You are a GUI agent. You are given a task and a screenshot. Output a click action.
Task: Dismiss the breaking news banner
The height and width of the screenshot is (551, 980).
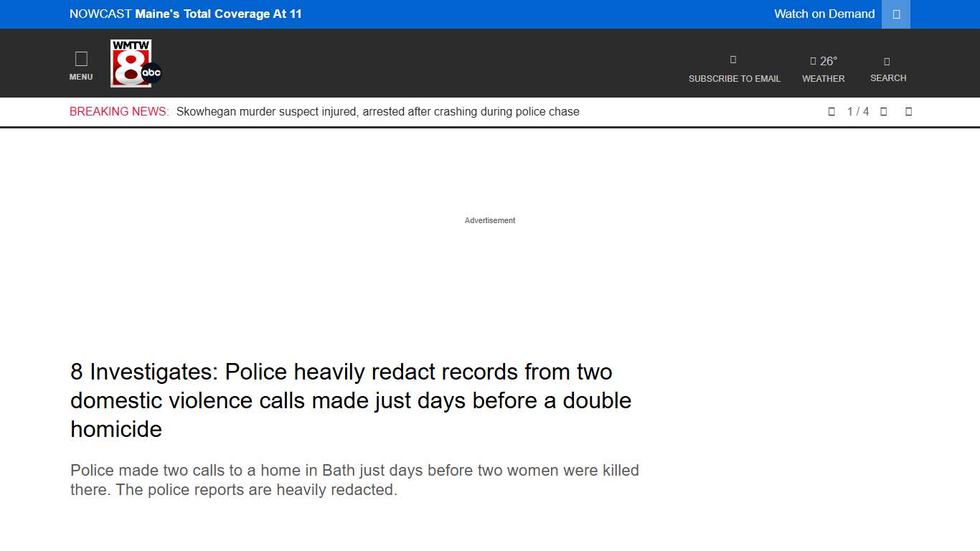click(908, 111)
